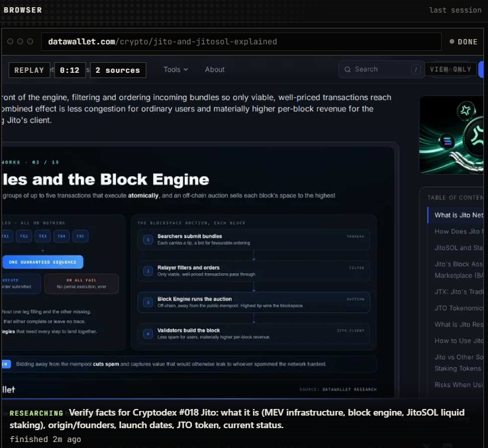Screen dimensions: 488x448
Task: Click the TRADERS tag label
Action: [356, 236]
